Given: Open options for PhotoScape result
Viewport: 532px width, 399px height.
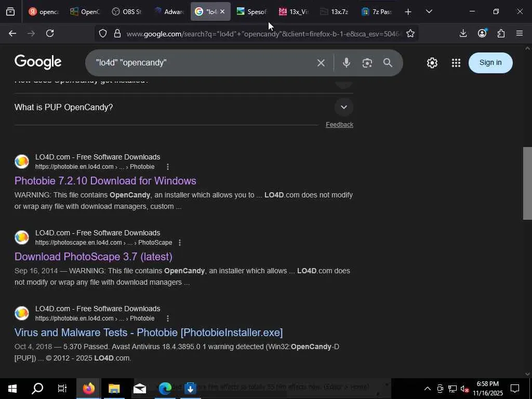Looking at the screenshot, I should 180,243.
